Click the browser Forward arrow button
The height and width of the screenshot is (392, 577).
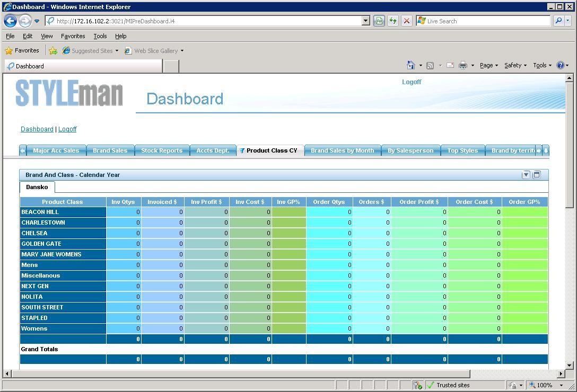[25, 21]
